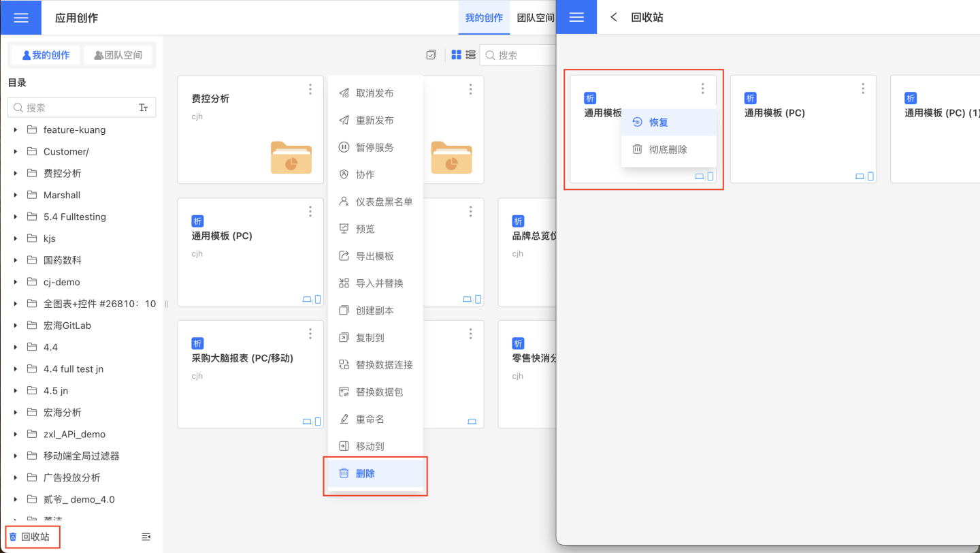Open the hamburger menu beside 应用创作

[20, 18]
